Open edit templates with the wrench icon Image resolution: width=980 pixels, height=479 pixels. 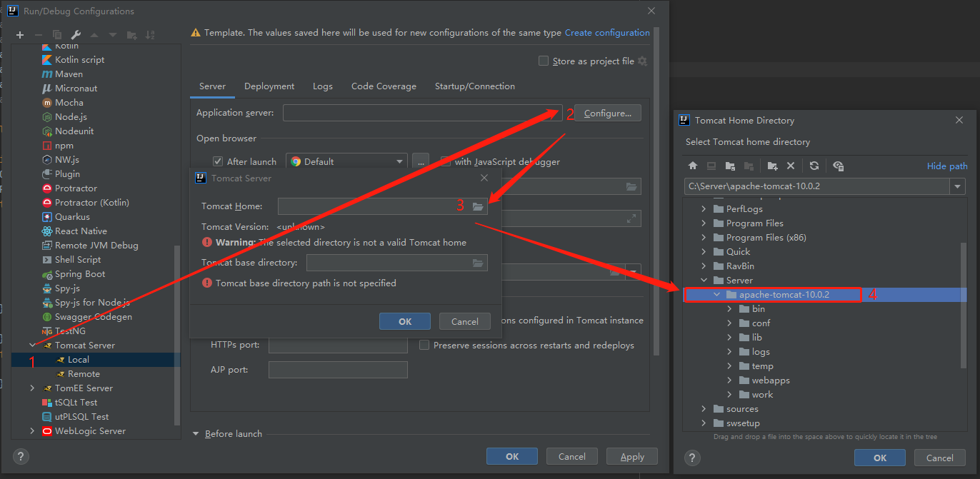point(76,35)
